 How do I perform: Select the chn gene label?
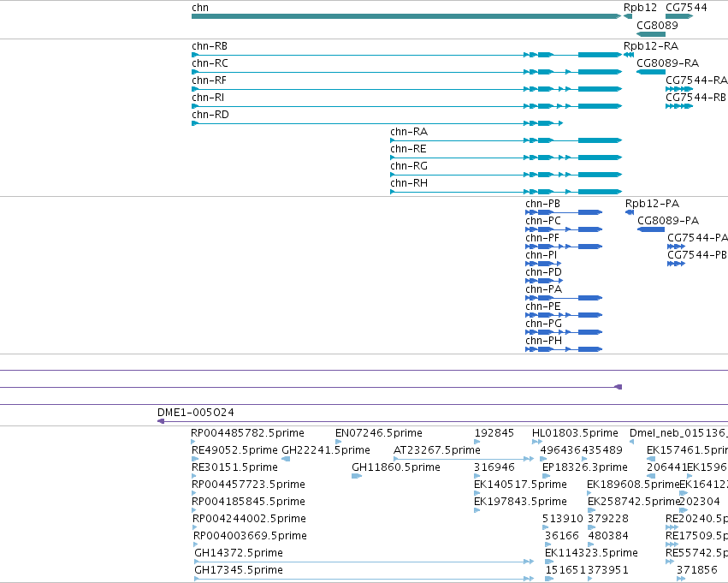(x=200, y=8)
